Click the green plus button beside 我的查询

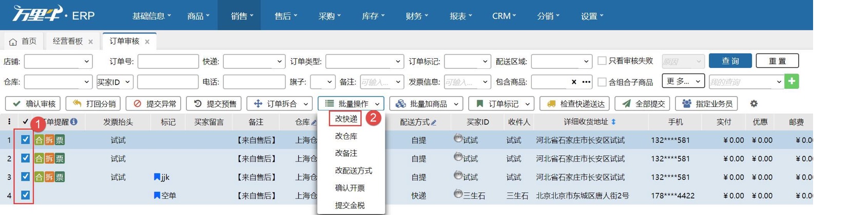pos(792,81)
